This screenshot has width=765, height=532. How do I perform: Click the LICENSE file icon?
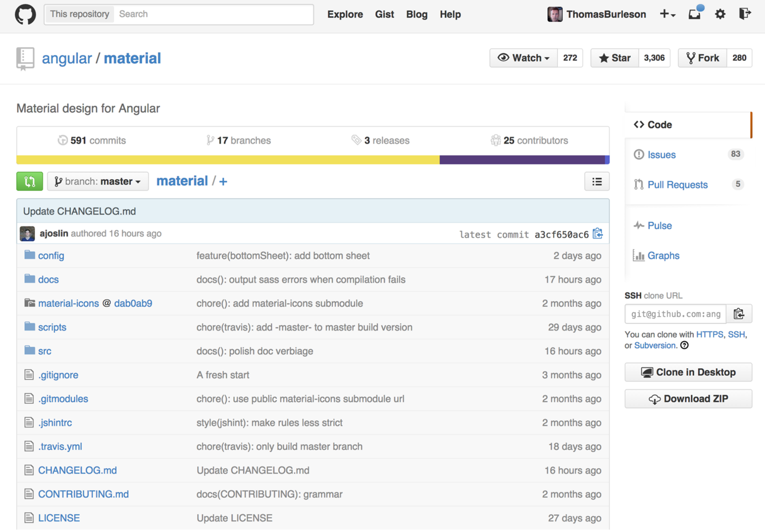click(29, 518)
